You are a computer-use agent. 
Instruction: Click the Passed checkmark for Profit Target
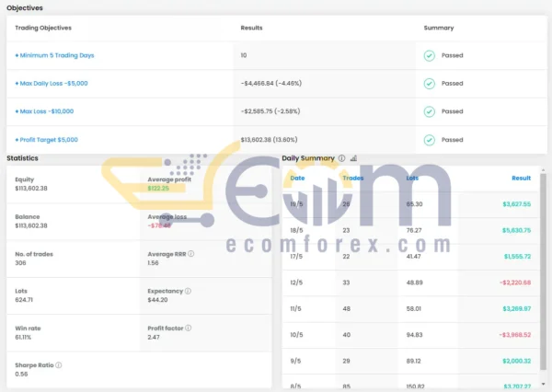tap(429, 140)
